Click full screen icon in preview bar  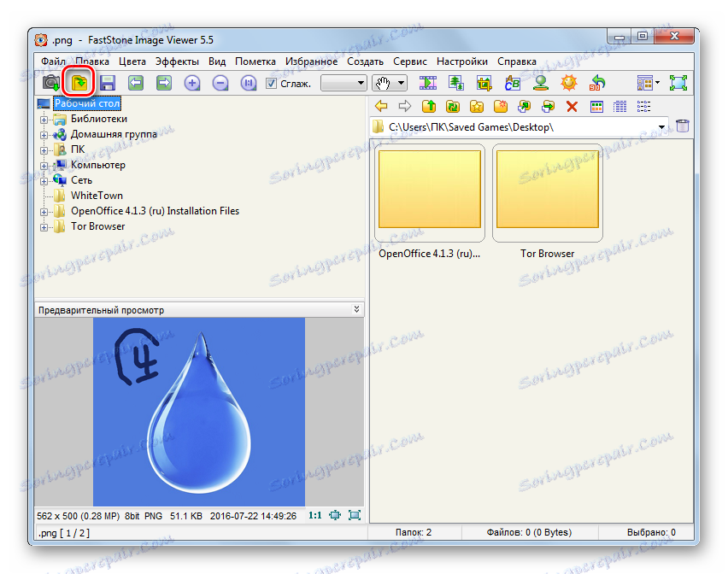(x=355, y=515)
